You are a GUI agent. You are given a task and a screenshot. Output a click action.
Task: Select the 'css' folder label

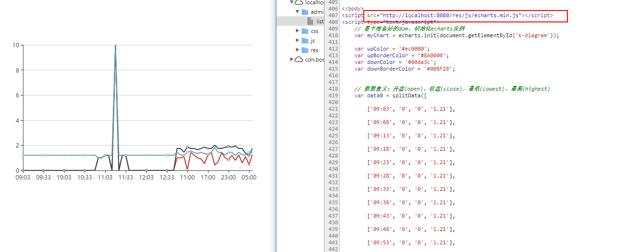click(315, 31)
